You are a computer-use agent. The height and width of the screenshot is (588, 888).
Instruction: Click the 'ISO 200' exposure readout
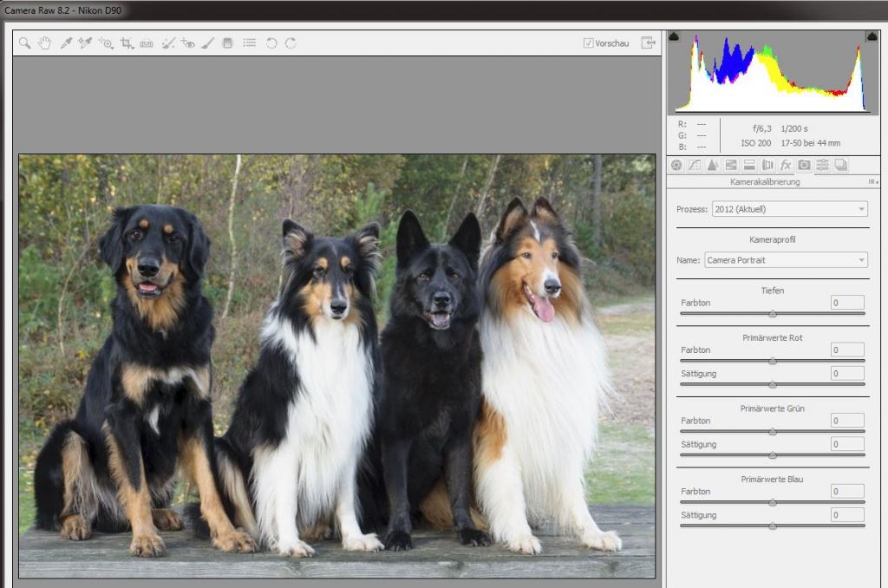coord(756,143)
